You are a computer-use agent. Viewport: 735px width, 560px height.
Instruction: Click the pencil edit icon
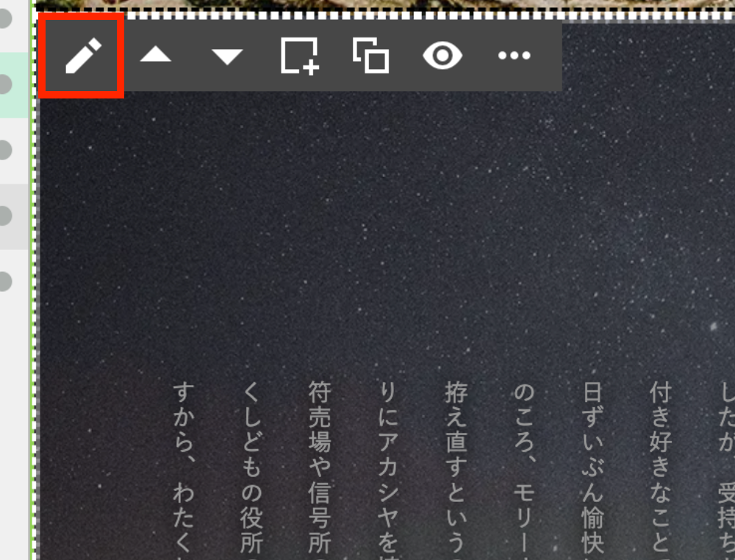(x=82, y=56)
